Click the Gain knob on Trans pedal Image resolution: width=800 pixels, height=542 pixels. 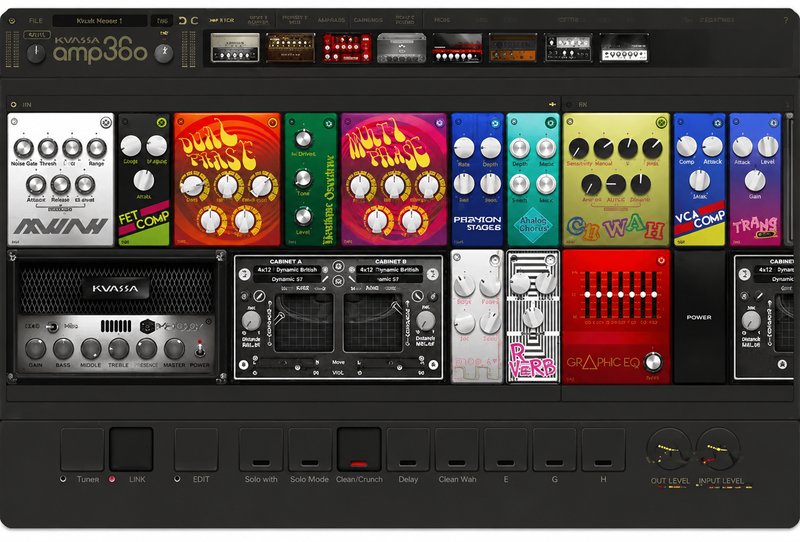coord(755,181)
